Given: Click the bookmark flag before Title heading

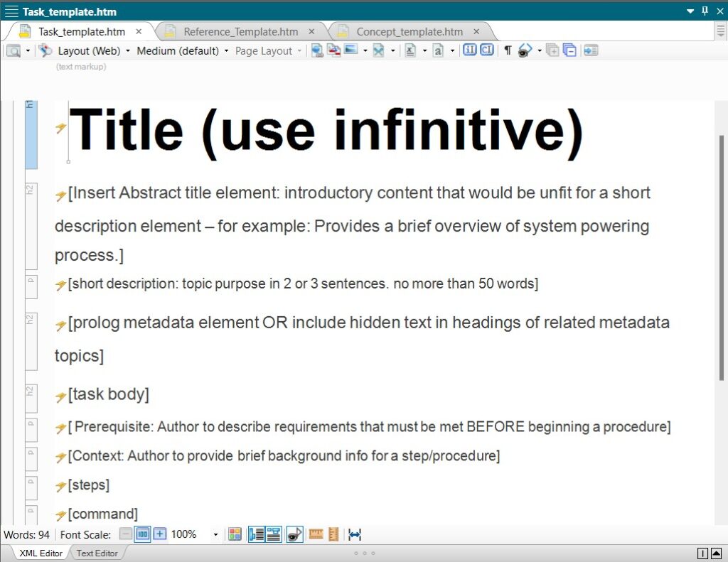Looking at the screenshot, I should tap(60, 128).
